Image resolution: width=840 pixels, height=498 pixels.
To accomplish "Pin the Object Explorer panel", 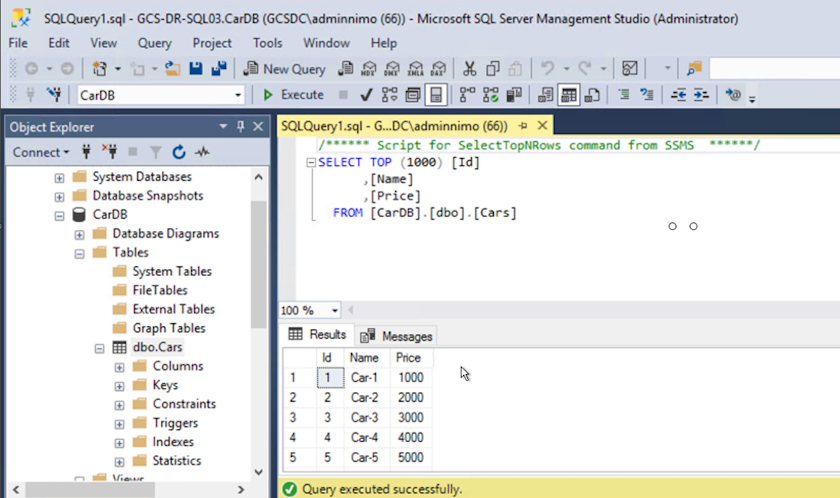I will click(240, 127).
